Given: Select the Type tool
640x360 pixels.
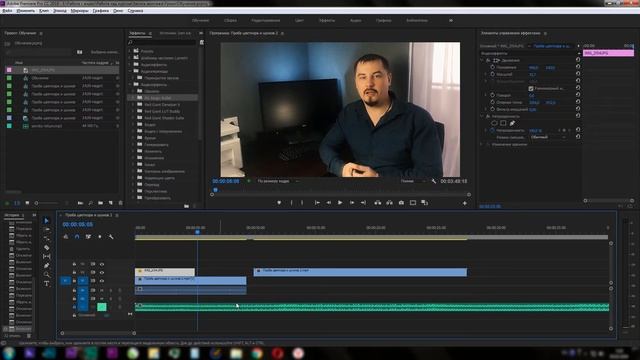Looking at the screenshot, I should point(46,283).
